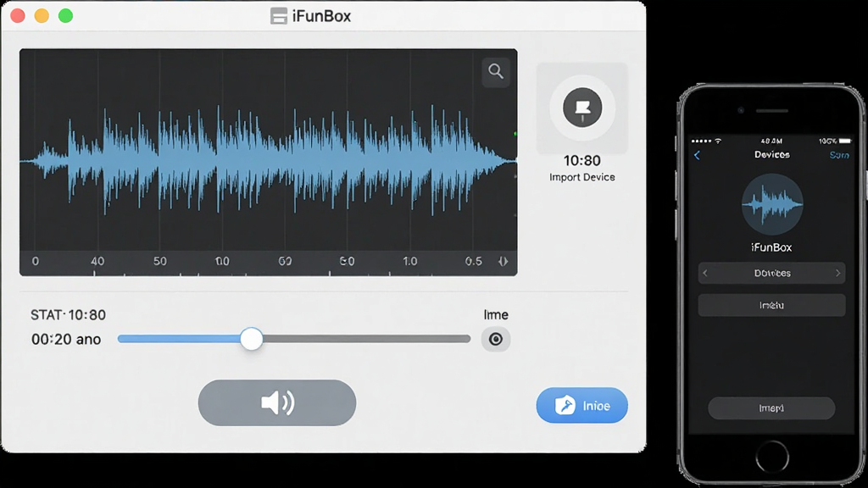Click the '40' mark on the timeline ruler
This screenshot has height=488, width=868.
tap(97, 261)
